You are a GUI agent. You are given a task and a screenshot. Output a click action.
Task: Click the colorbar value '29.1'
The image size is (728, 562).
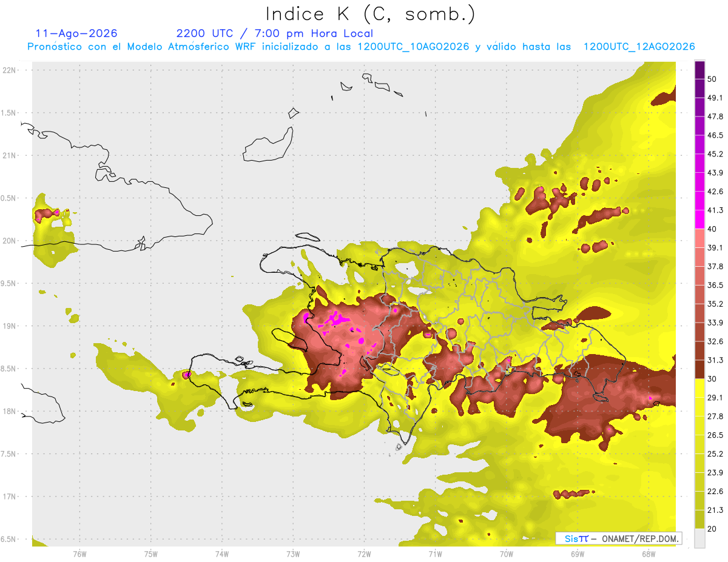(715, 397)
